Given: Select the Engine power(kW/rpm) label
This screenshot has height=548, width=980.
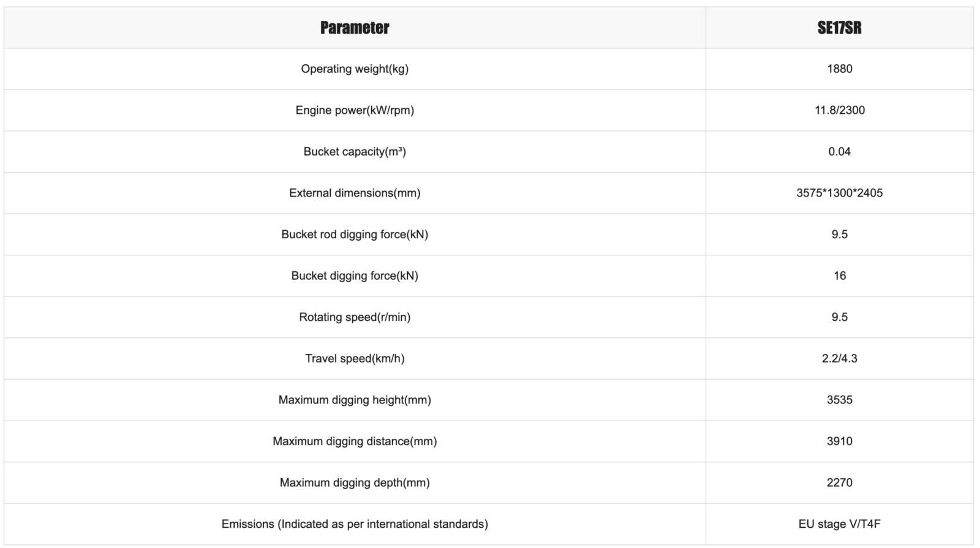Looking at the screenshot, I should point(355,110).
